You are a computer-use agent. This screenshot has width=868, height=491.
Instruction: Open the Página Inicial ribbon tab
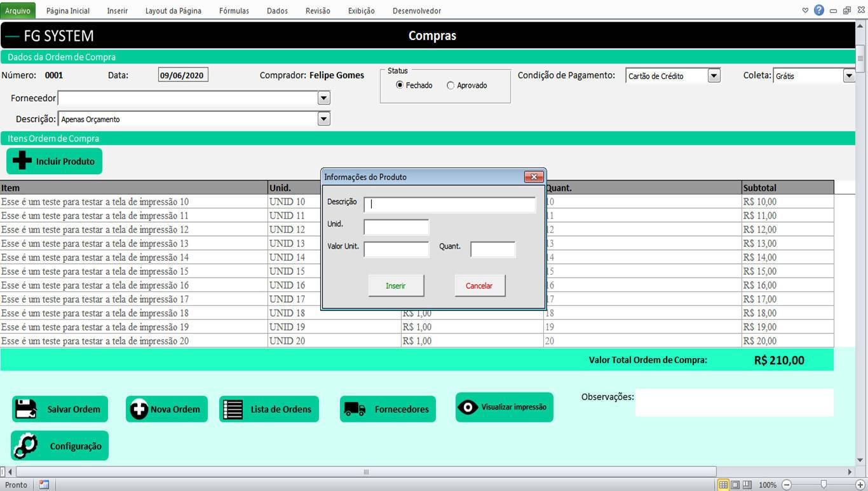tap(68, 11)
